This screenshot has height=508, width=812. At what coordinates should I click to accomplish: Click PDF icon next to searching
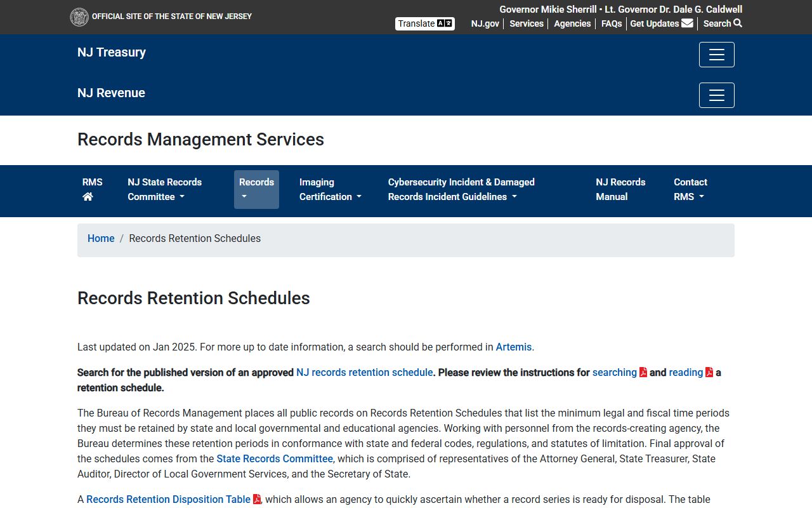(x=643, y=372)
